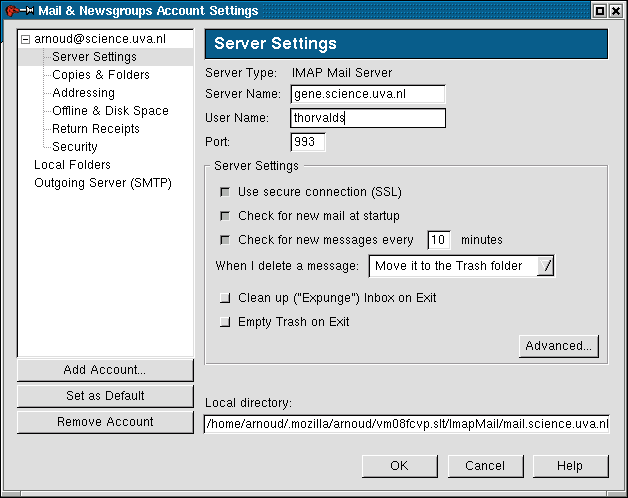Viewport: 628px width, 498px height.
Task: Open the delete message action dropdown
Action: click(x=461, y=266)
